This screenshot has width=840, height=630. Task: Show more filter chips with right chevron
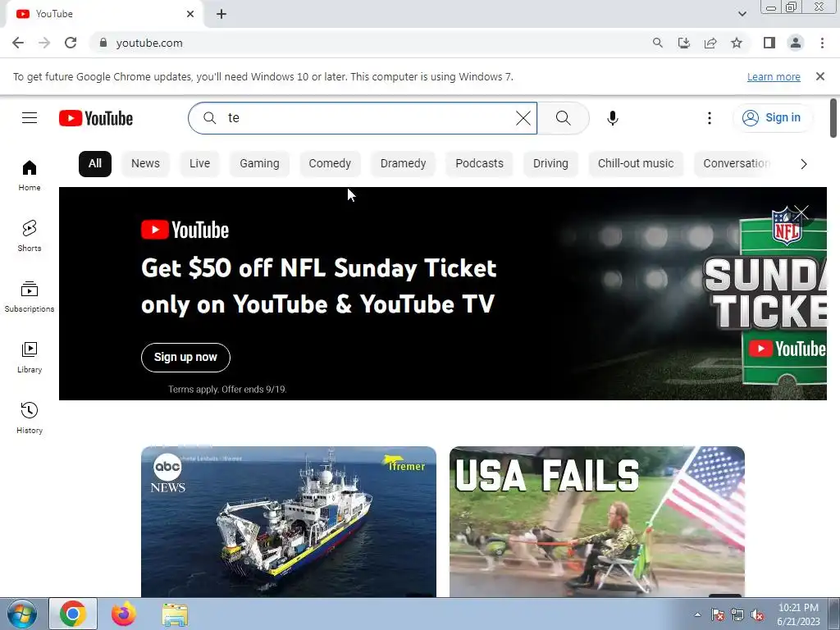pyautogui.click(x=804, y=164)
